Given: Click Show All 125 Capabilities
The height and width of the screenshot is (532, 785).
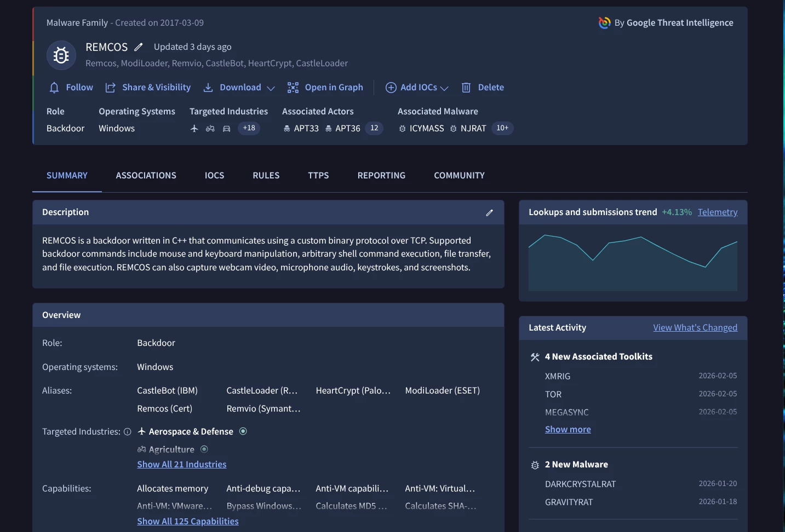Looking at the screenshot, I should click(x=188, y=522).
